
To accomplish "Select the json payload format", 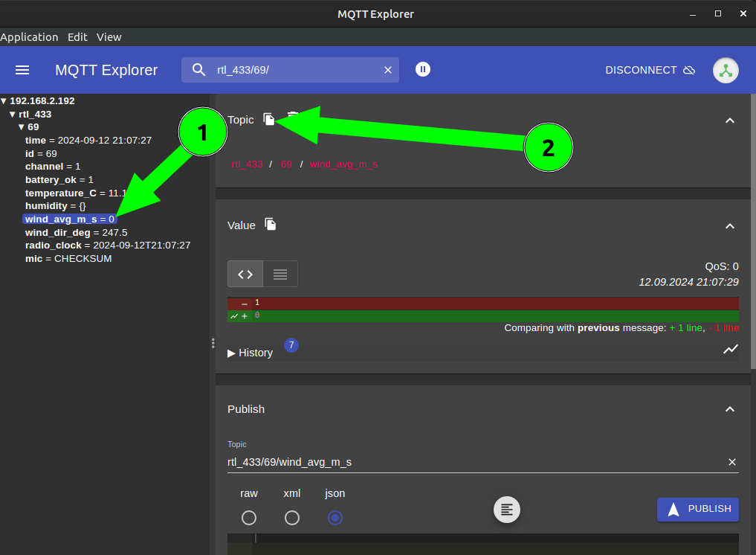I will point(335,517).
